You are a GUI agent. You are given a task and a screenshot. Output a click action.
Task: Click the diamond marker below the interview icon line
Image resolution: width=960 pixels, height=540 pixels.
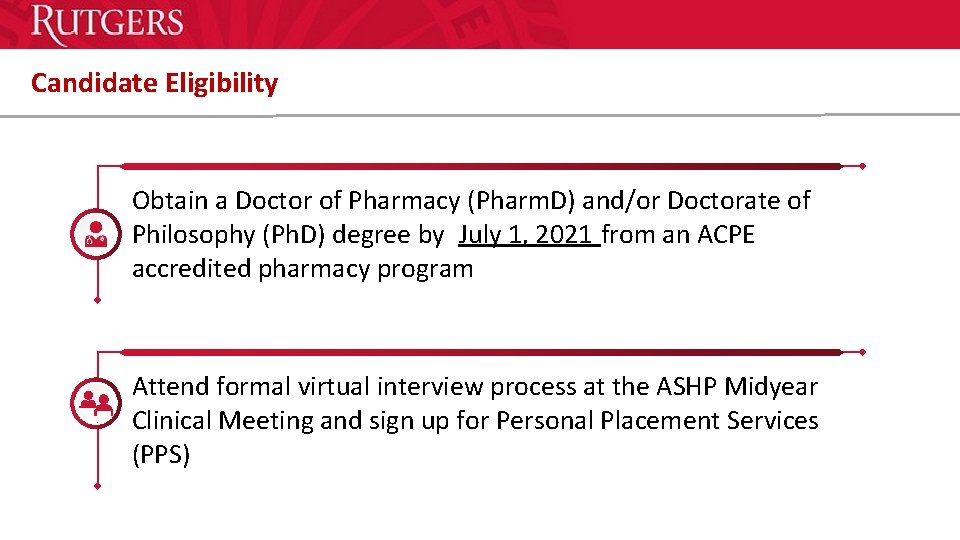[x=97, y=486]
